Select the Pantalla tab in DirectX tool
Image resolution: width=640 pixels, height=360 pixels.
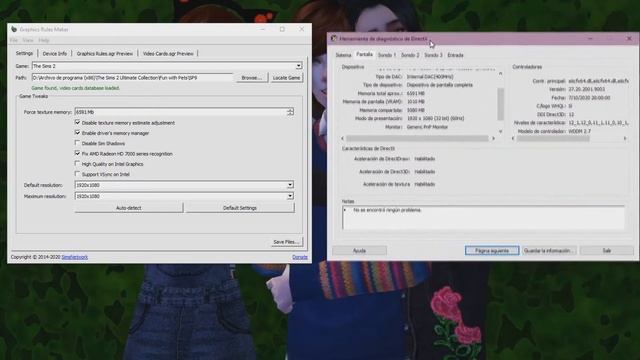coord(364,54)
